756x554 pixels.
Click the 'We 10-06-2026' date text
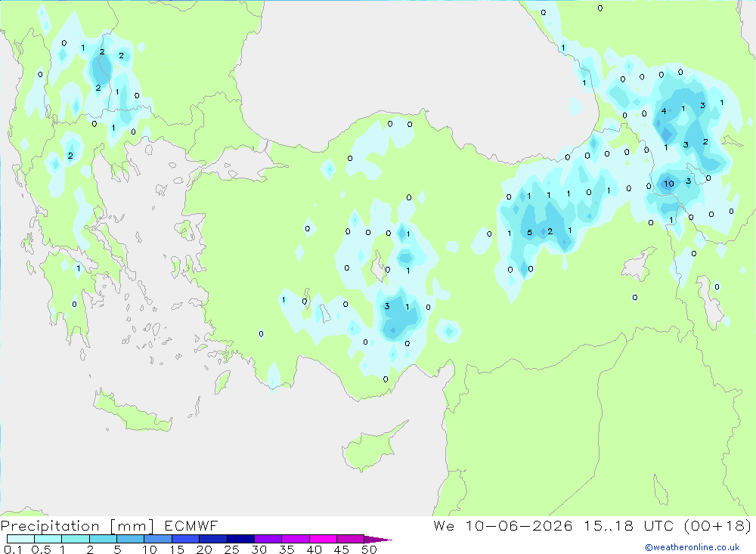point(503,525)
